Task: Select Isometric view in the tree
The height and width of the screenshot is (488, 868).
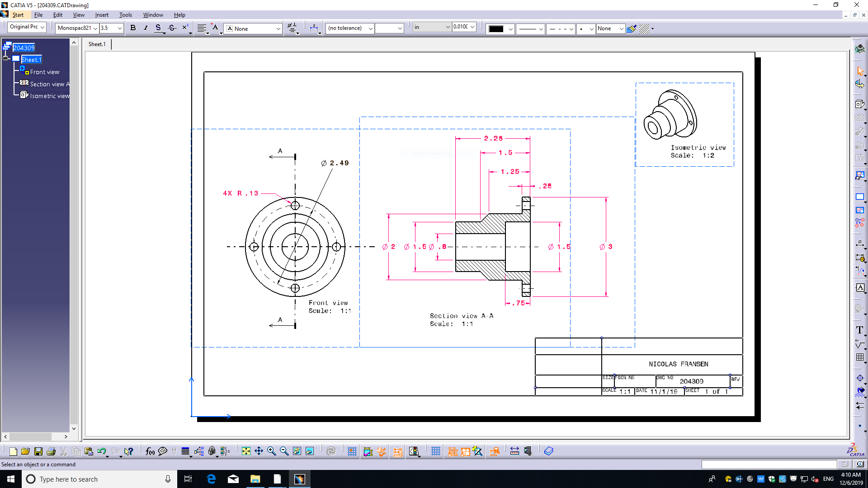Action: point(50,96)
